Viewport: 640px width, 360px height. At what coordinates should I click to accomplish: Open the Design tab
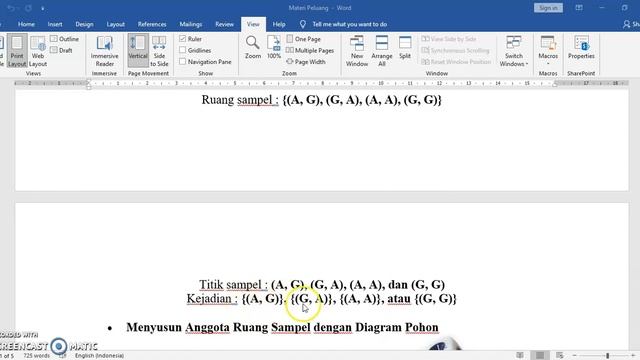tap(84, 24)
